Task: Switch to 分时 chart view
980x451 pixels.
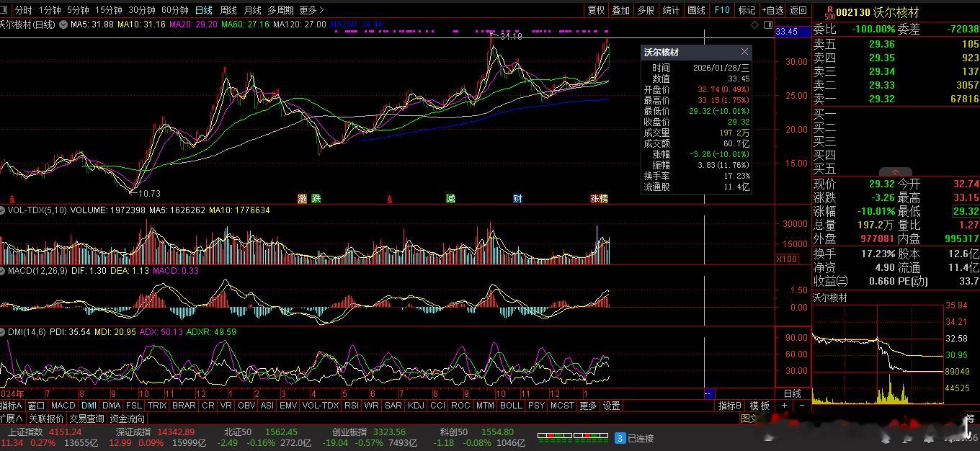Action: pyautogui.click(x=23, y=10)
